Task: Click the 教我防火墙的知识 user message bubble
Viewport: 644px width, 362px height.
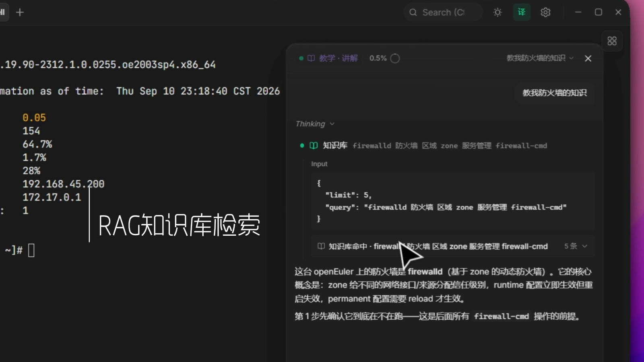Action: [554, 93]
